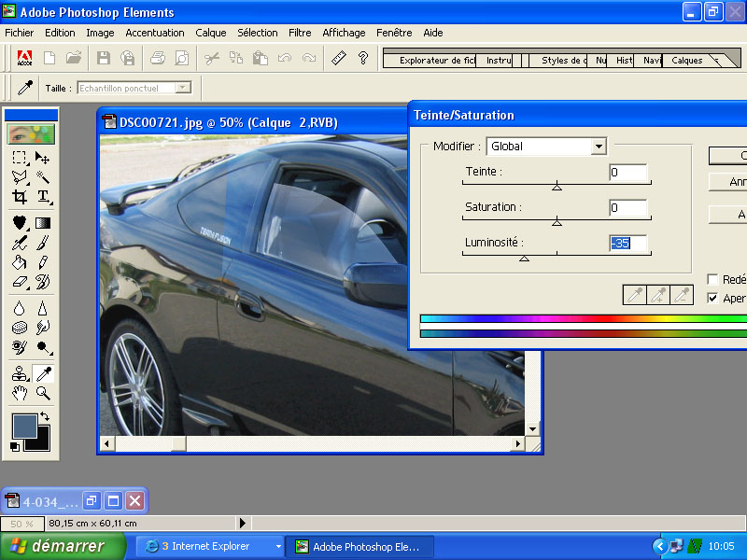Open the Affichage menu
Screen dimensions: 747x560
344,33
